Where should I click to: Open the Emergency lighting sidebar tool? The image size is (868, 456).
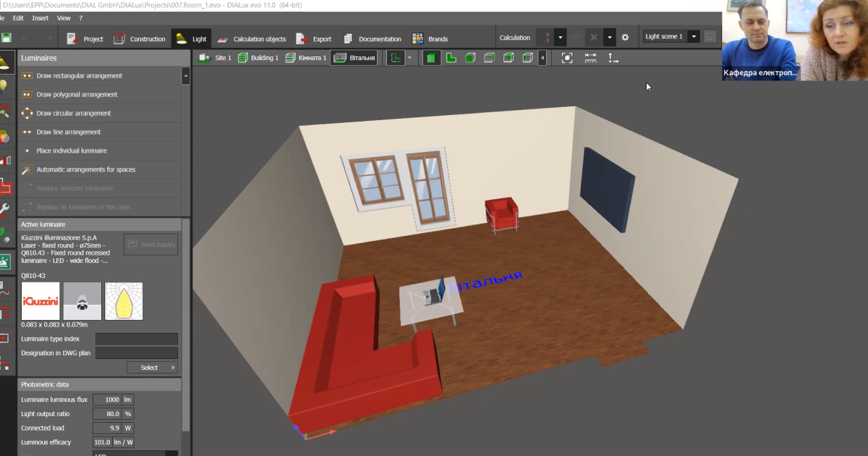pyautogui.click(x=6, y=263)
